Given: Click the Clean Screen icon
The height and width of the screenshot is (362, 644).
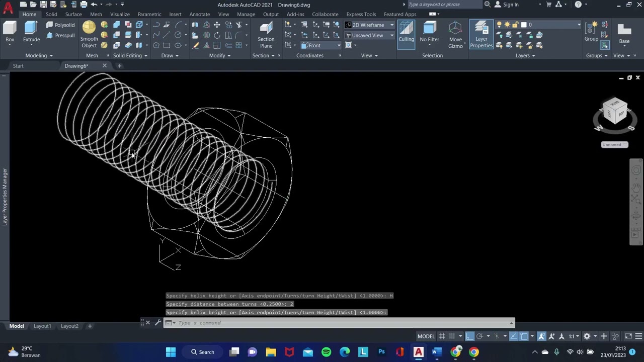Looking at the screenshot, I should pos(628,336).
